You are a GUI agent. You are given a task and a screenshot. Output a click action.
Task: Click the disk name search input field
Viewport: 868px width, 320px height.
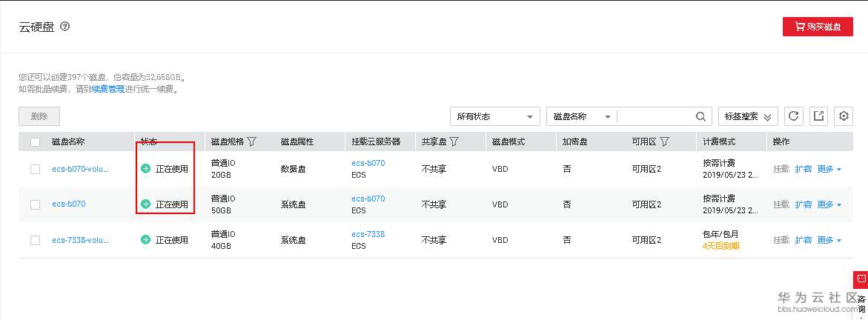(x=655, y=117)
